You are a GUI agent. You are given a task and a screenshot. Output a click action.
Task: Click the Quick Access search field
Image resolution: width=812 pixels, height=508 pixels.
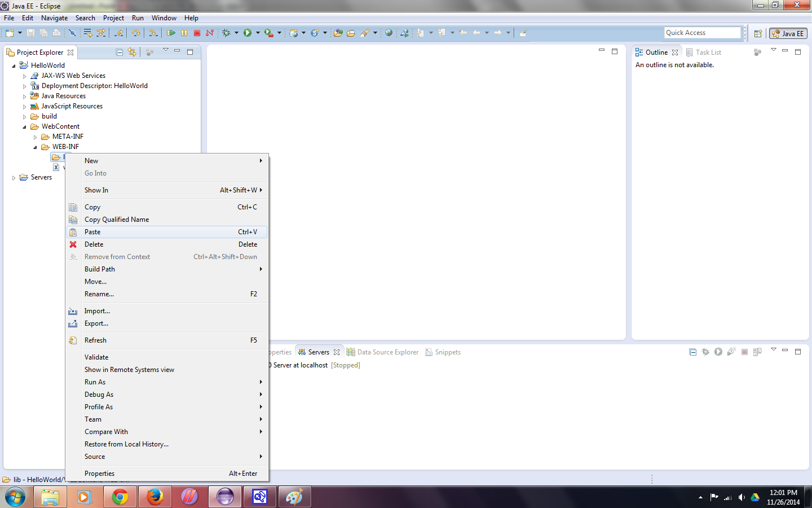pyautogui.click(x=702, y=33)
